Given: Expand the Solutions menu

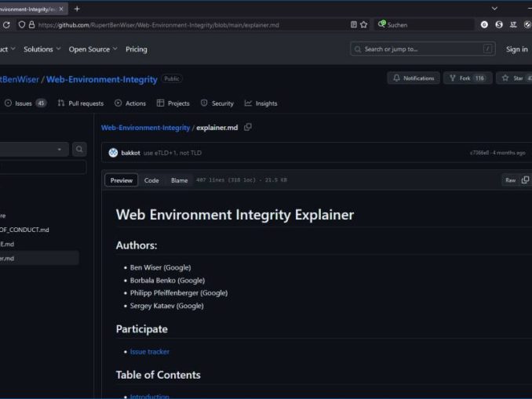Looking at the screenshot, I should 42,49.
